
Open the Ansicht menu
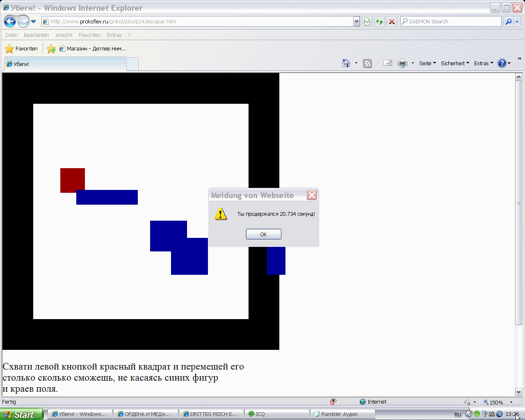point(64,35)
